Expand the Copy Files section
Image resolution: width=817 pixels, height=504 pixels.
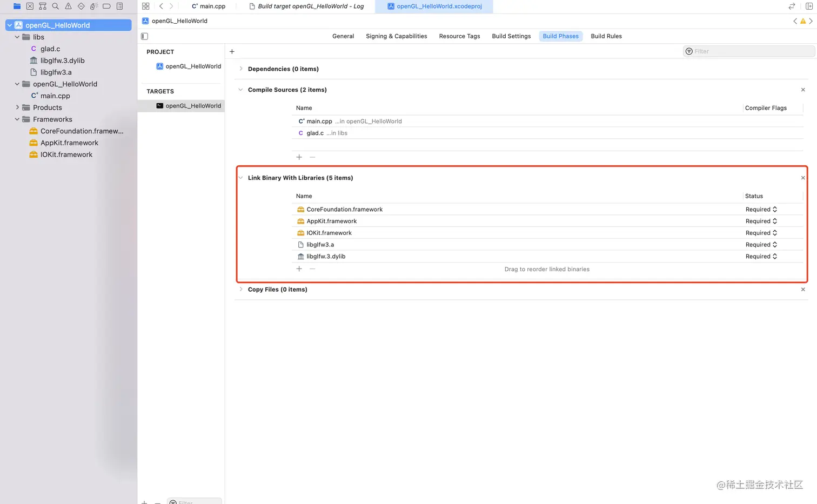(241, 290)
